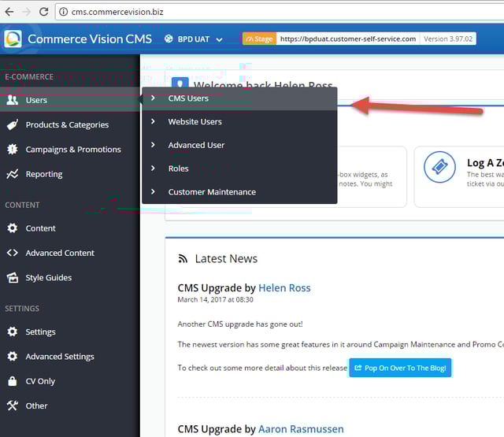
Task: Click the Reporting chart icon
Action: (x=13, y=174)
